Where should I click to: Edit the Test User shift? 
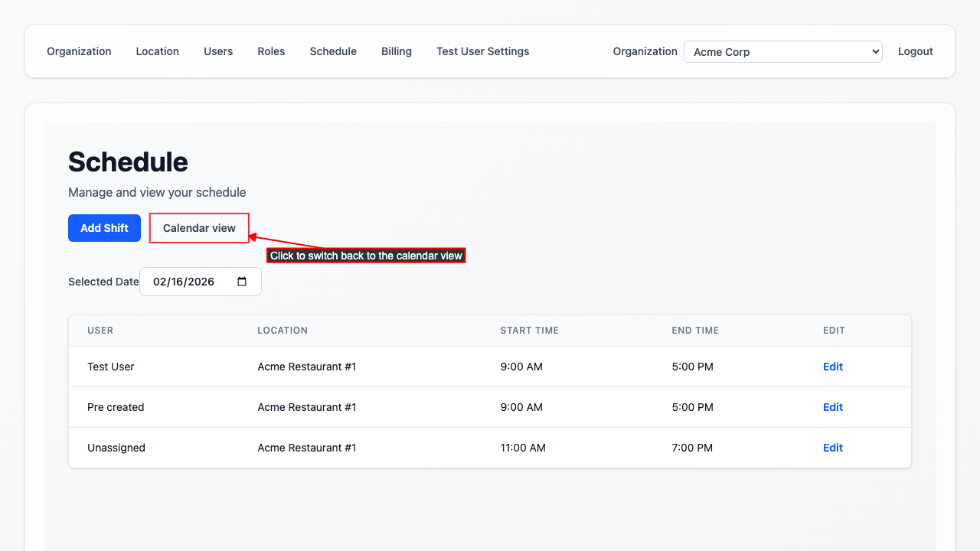tap(833, 367)
